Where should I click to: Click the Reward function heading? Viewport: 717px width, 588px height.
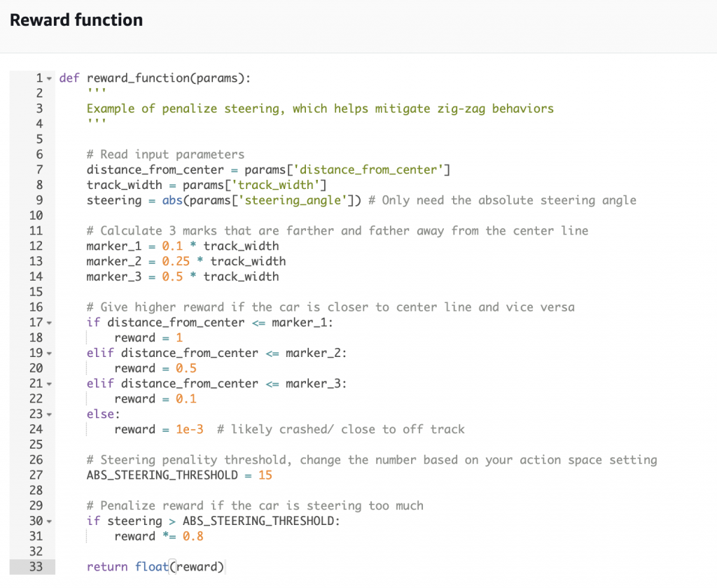(76, 20)
